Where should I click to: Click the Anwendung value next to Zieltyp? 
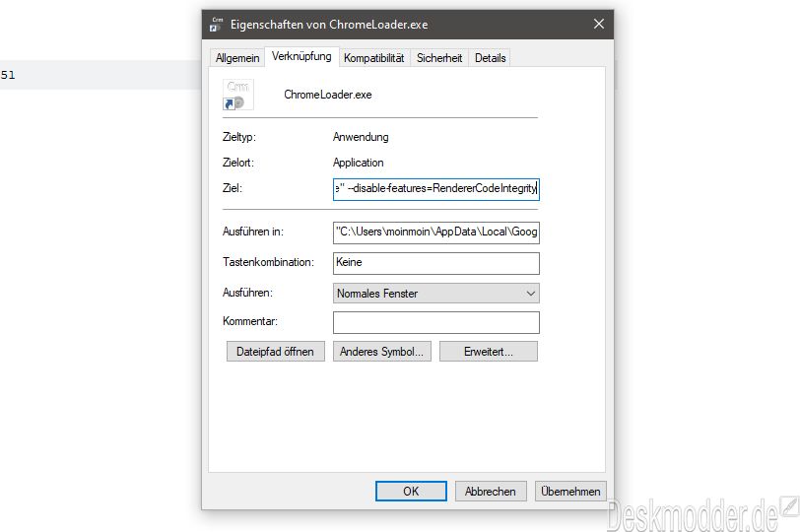click(x=361, y=137)
